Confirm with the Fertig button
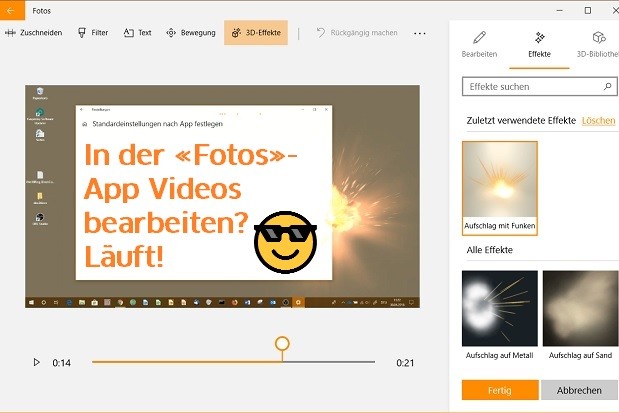 (x=500, y=390)
